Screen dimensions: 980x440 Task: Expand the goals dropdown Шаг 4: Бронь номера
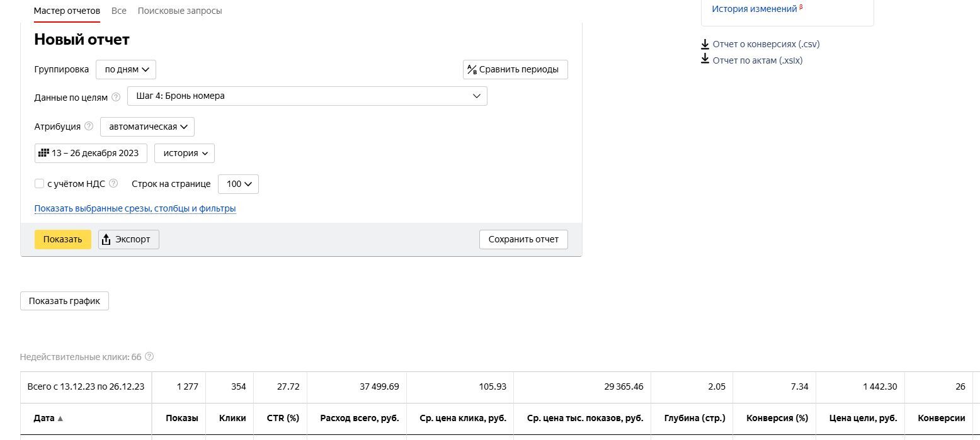[307, 96]
